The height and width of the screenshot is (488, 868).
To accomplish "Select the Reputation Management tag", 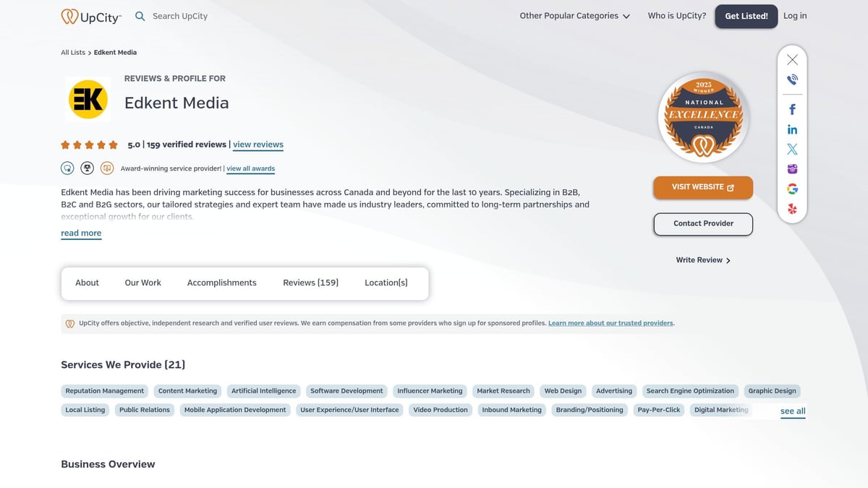I will coord(105,391).
